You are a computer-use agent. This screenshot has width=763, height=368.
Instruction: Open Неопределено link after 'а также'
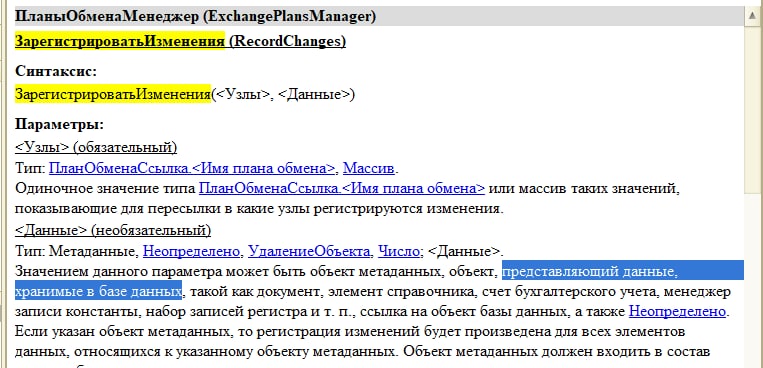click(x=677, y=311)
